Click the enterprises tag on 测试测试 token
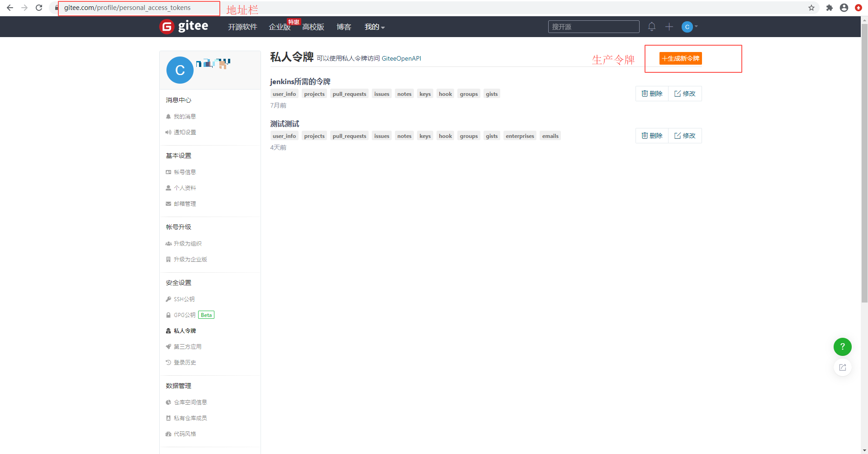This screenshot has height=454, width=868. coord(520,136)
